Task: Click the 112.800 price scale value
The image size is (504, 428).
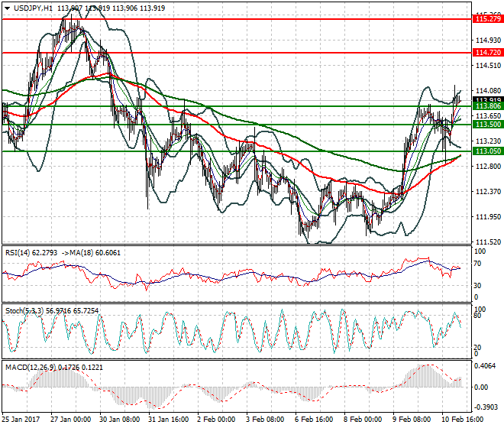Action: 488,167
